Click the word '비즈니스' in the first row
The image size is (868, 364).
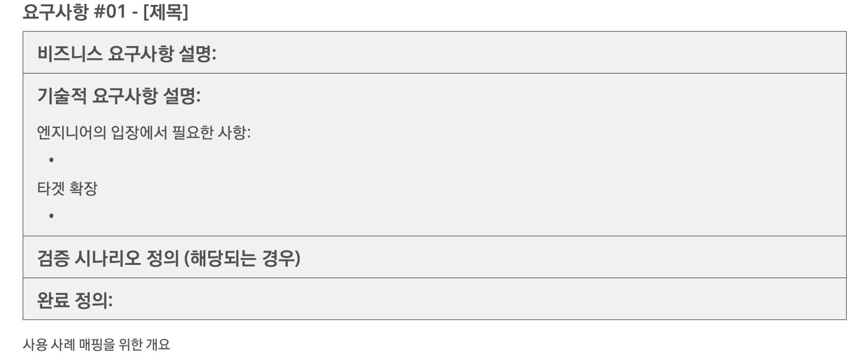coord(70,53)
